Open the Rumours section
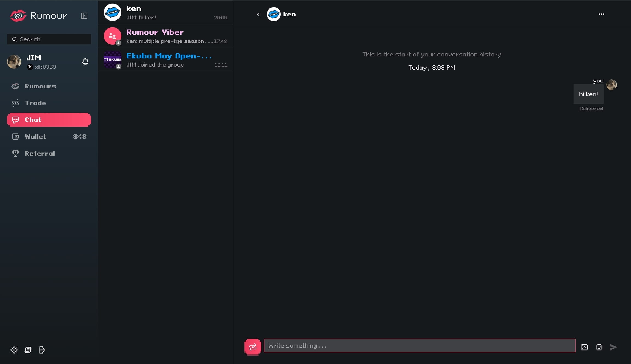 point(41,86)
